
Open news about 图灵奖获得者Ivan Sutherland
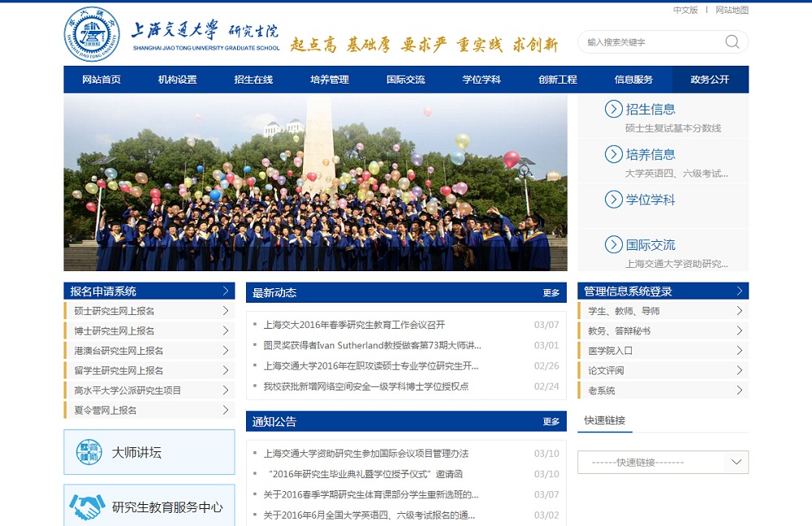tap(373, 345)
